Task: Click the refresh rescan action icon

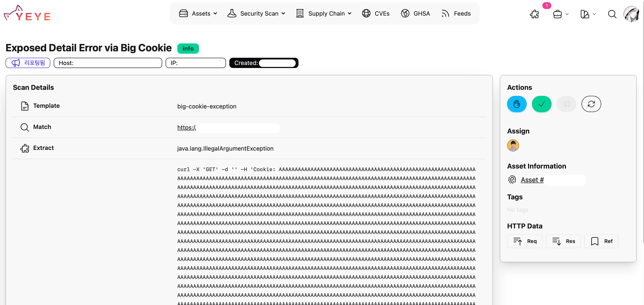Action: tap(591, 104)
